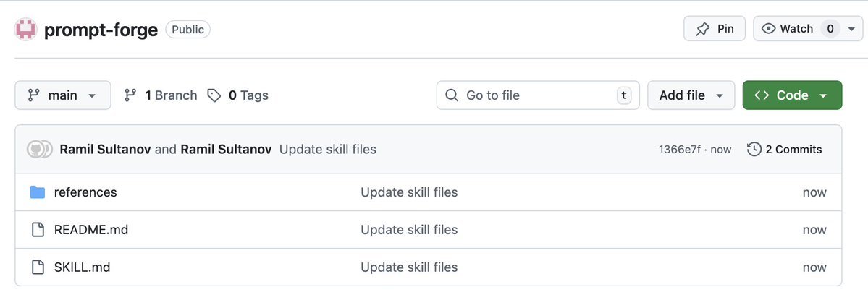Pin the repository with Pin button

(715, 29)
